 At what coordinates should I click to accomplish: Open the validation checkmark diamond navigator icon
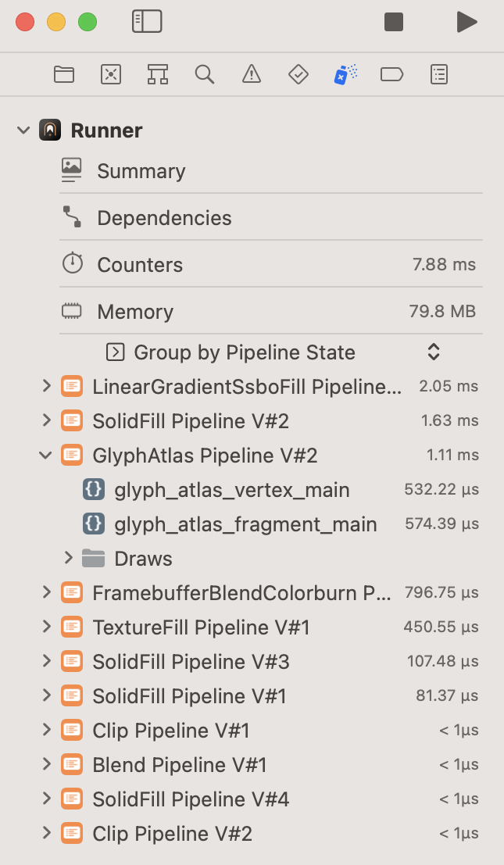pos(298,74)
